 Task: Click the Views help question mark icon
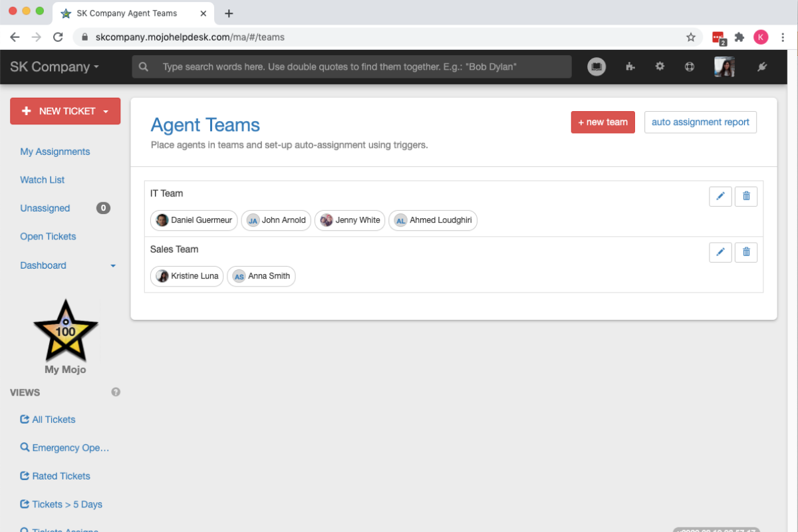coord(116,392)
